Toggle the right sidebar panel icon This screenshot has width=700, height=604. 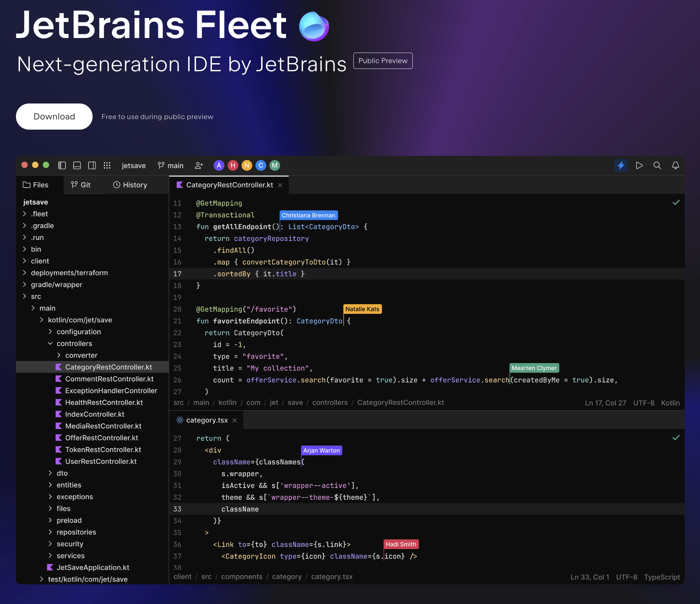click(92, 165)
